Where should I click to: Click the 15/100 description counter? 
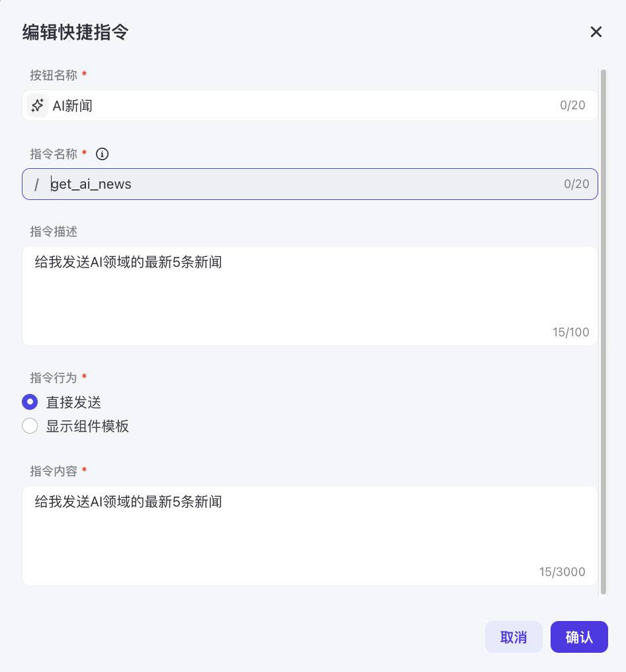point(570,332)
